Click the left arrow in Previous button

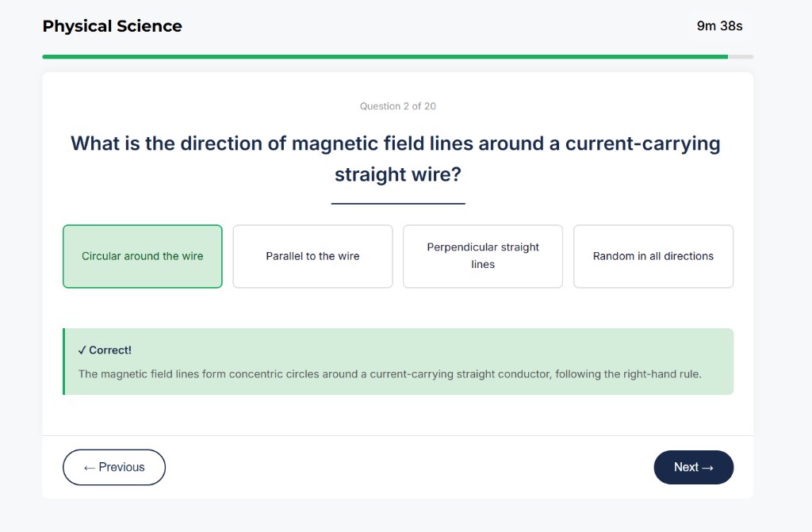(x=90, y=467)
